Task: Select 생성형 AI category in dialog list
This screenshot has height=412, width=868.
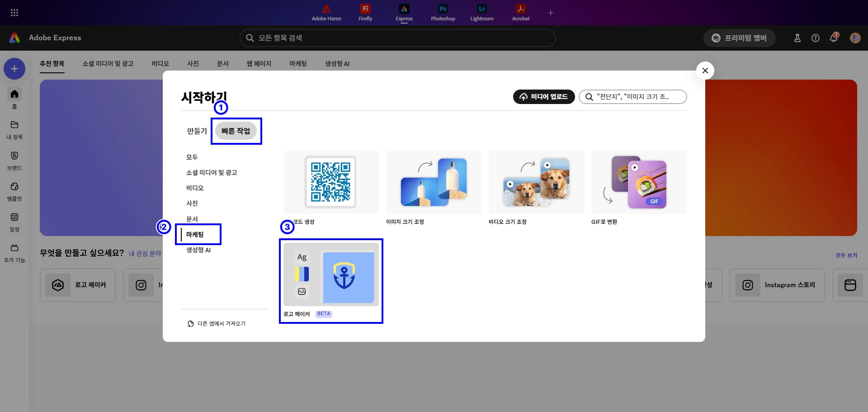Action: point(198,250)
